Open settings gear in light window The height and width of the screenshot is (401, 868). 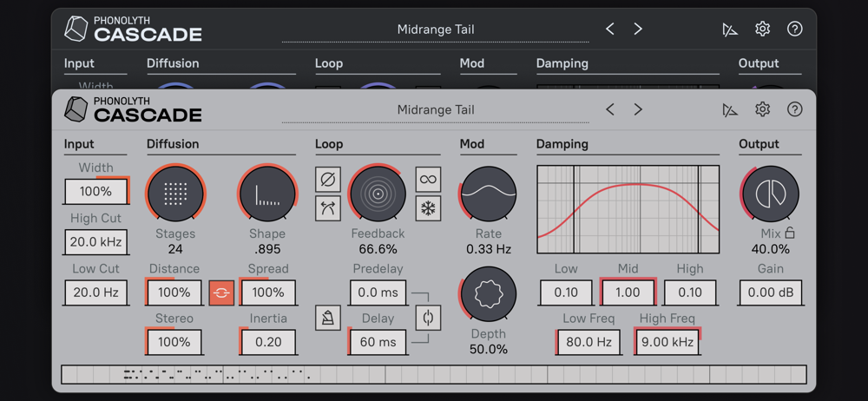763,109
